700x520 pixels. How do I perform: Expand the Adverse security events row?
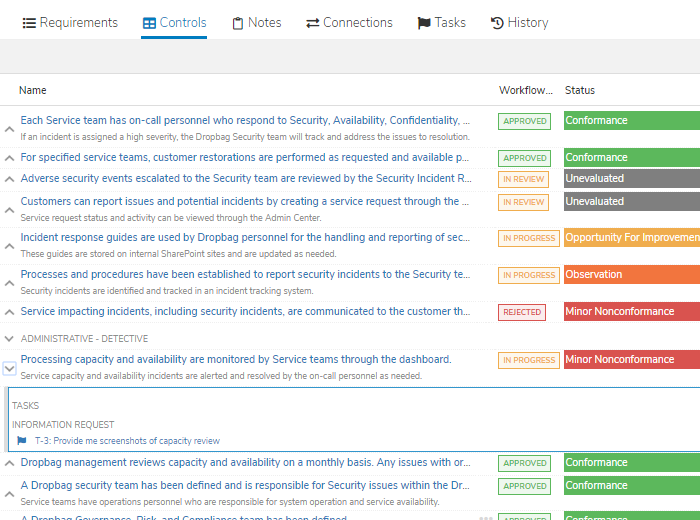pos(9,179)
